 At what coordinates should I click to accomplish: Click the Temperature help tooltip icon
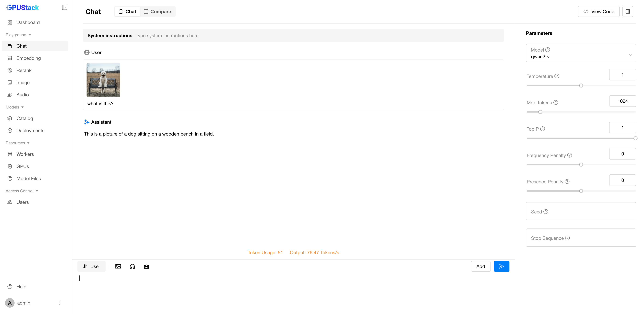[x=557, y=76]
